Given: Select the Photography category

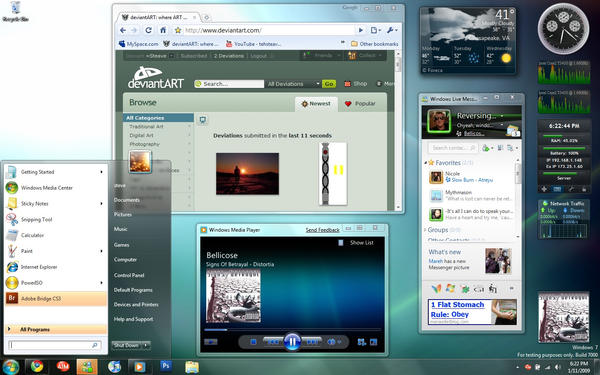Looking at the screenshot, I should coord(144,144).
